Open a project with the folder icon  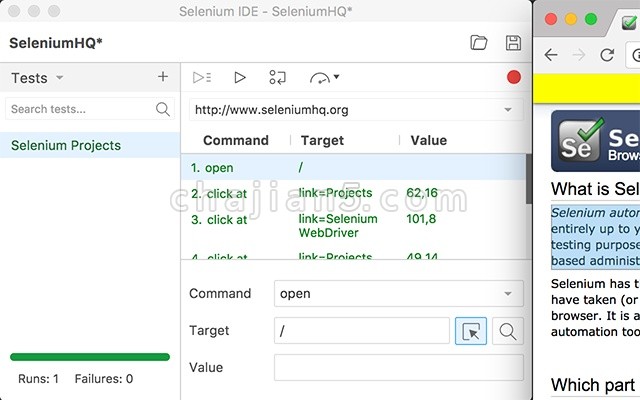tap(479, 43)
